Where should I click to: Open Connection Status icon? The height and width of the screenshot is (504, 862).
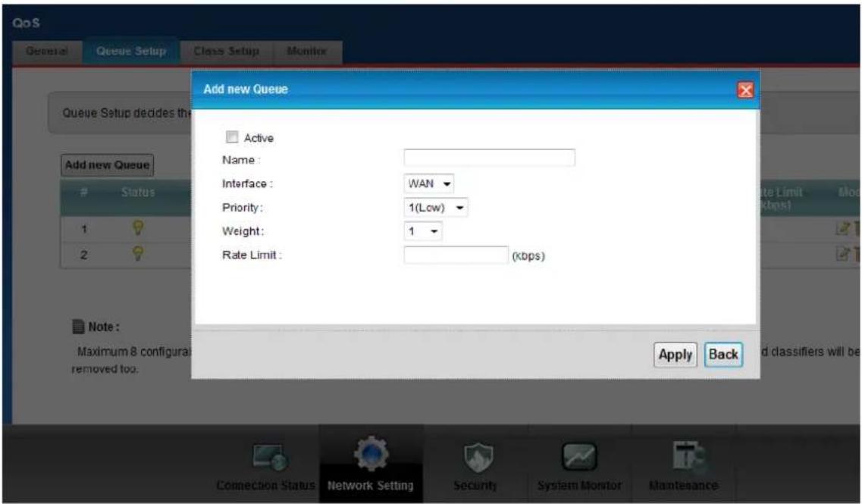pos(269,457)
